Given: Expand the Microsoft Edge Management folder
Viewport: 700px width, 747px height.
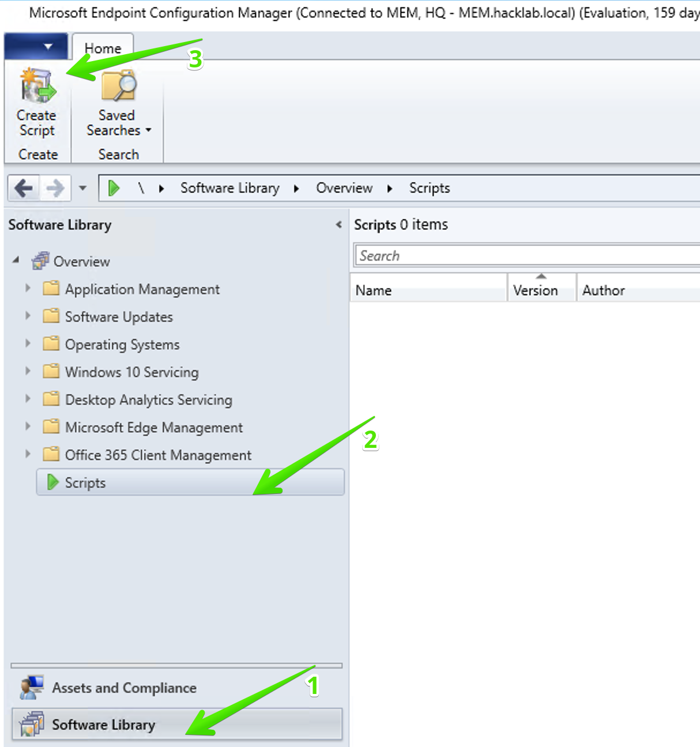Looking at the screenshot, I should click(x=28, y=425).
